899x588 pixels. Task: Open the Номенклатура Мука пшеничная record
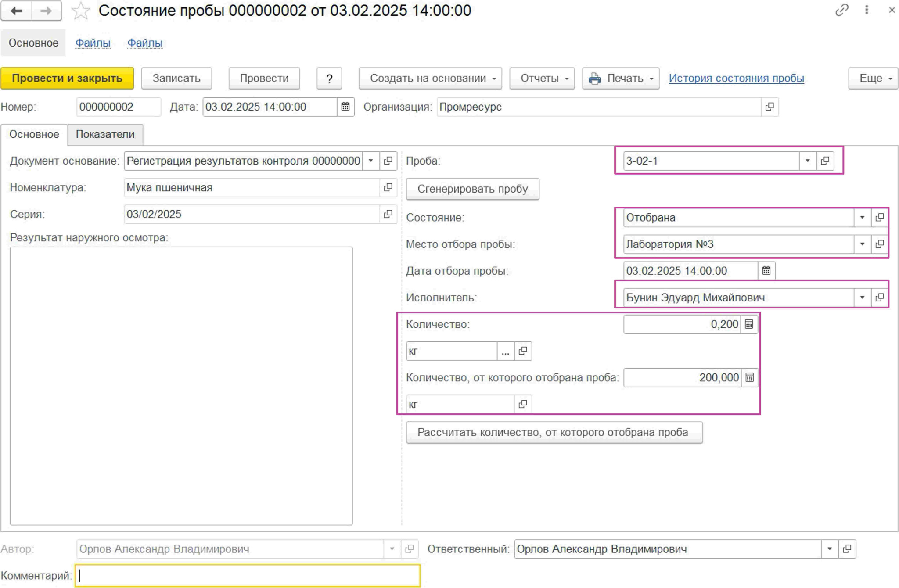(388, 187)
